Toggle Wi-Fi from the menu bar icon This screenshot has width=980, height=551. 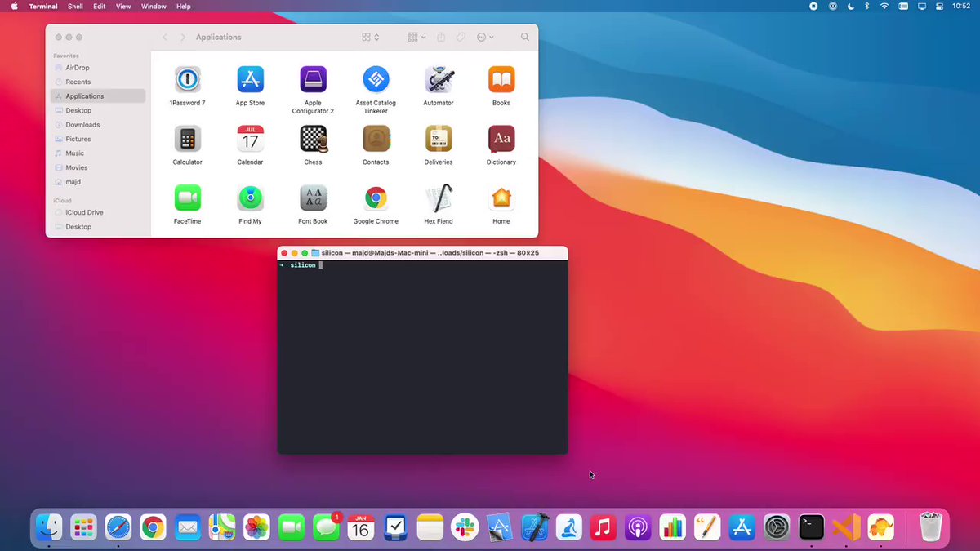click(x=884, y=7)
